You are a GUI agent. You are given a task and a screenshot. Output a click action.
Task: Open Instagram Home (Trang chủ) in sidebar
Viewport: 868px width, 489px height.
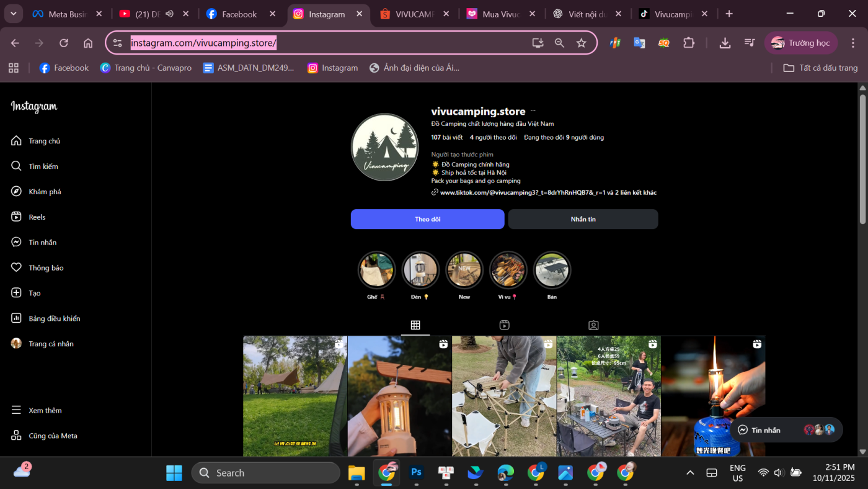(x=35, y=141)
